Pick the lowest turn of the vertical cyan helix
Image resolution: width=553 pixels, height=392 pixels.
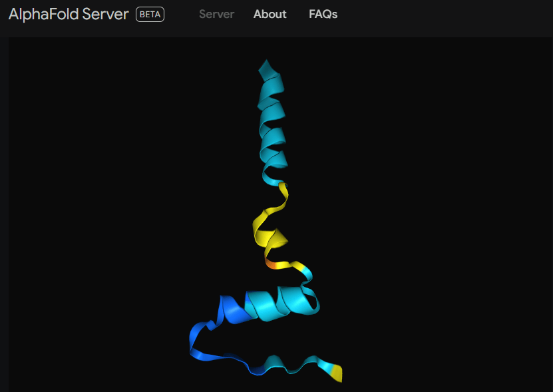pyautogui.click(x=275, y=175)
